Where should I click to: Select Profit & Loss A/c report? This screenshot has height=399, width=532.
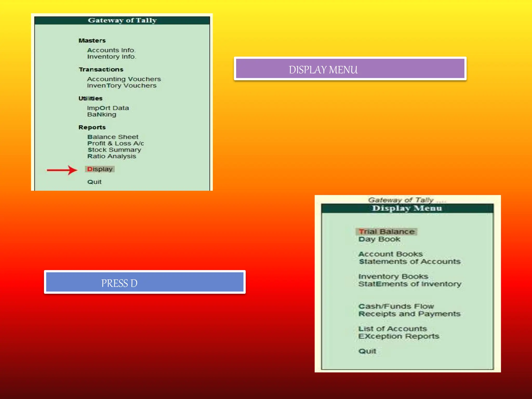coord(116,143)
